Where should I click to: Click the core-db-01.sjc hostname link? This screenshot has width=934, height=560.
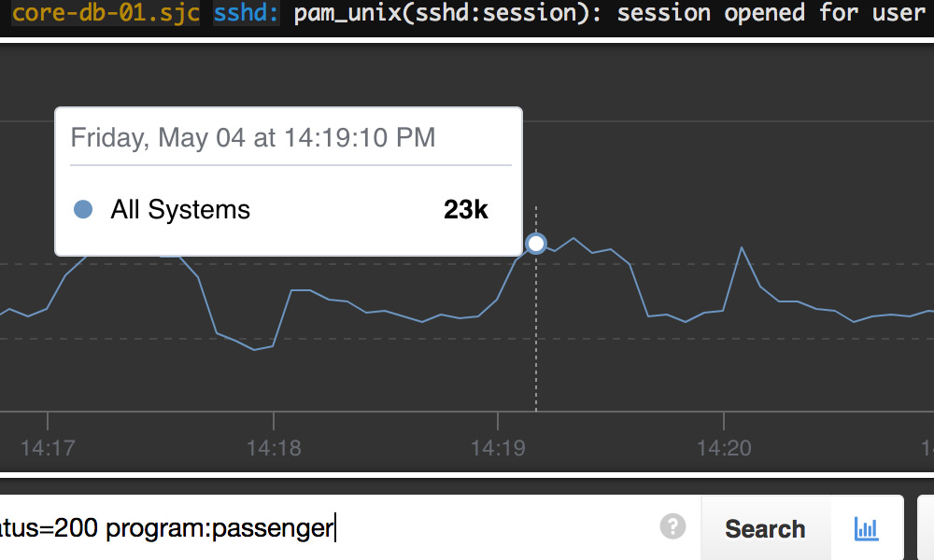point(106,13)
